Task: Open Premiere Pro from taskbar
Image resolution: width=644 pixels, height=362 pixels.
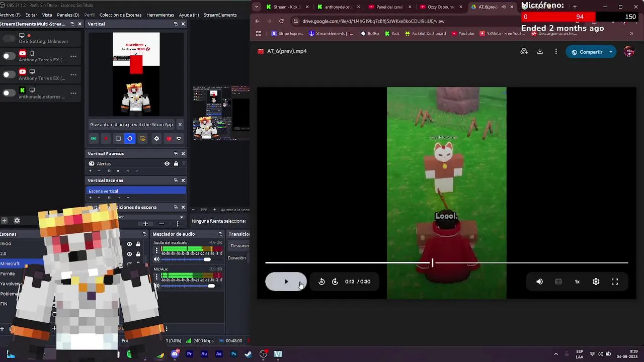Action: pos(189,354)
